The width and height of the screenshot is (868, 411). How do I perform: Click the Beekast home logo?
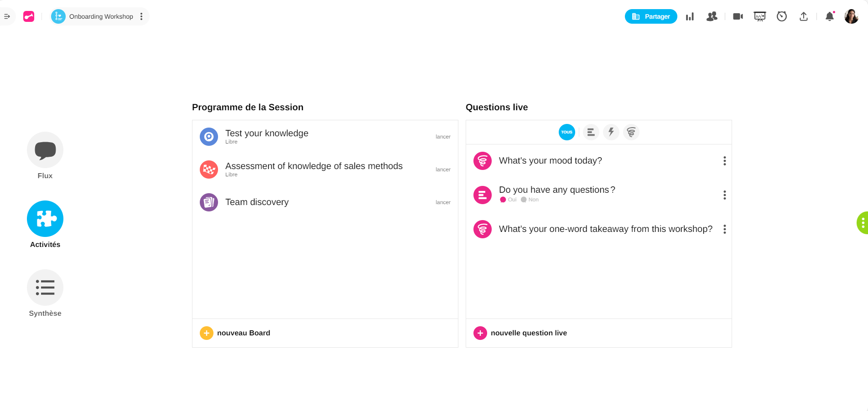pos(29,16)
